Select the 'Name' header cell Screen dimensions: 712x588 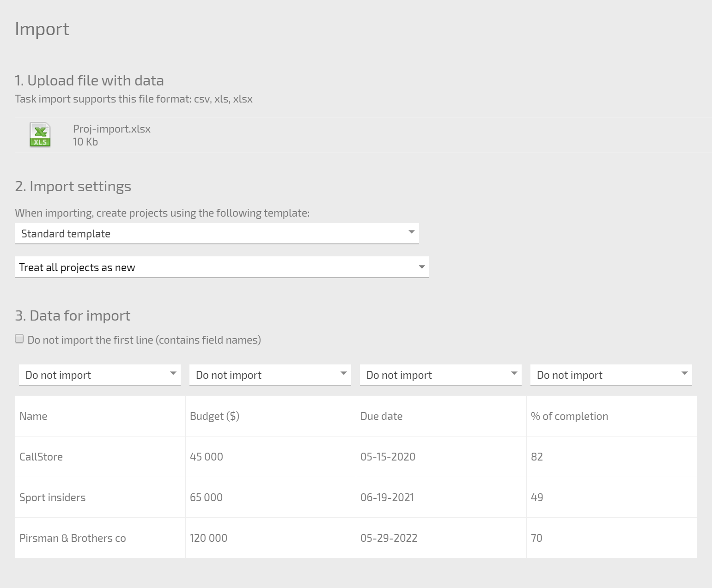click(100, 416)
